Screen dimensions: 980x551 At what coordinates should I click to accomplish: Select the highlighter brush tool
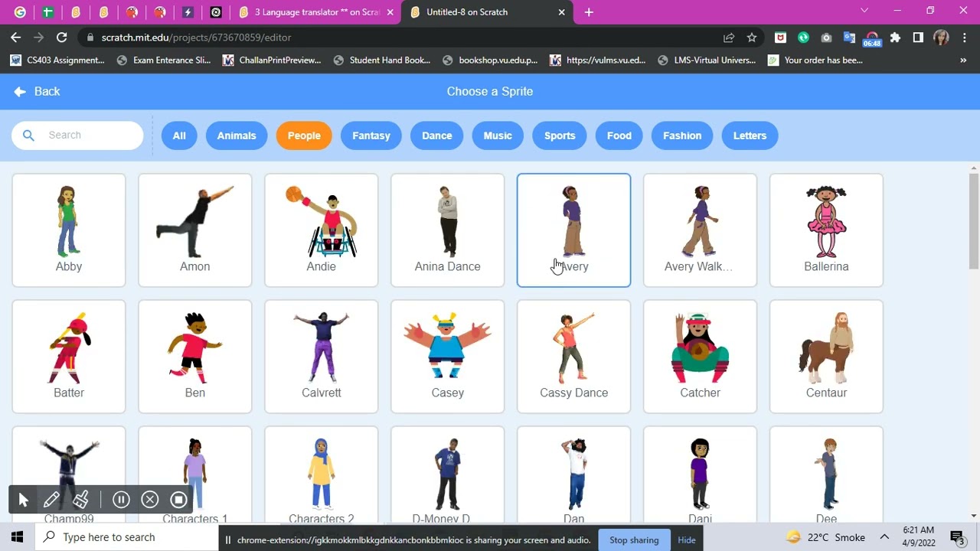point(80,500)
